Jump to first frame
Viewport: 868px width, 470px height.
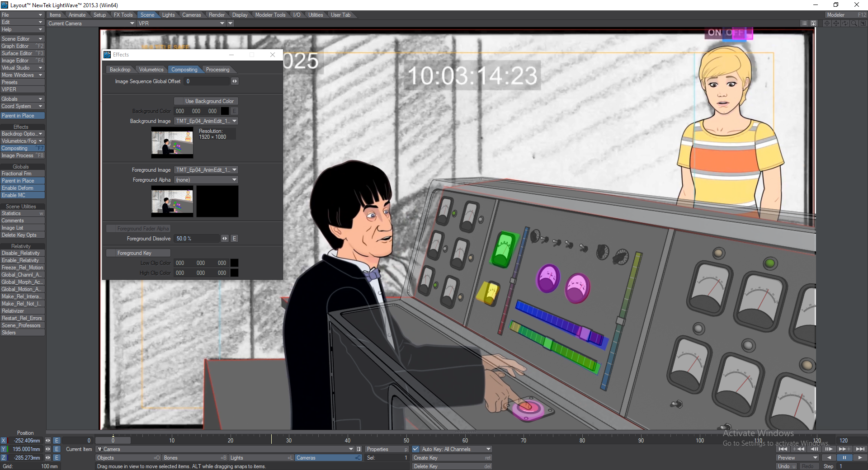coord(783,449)
